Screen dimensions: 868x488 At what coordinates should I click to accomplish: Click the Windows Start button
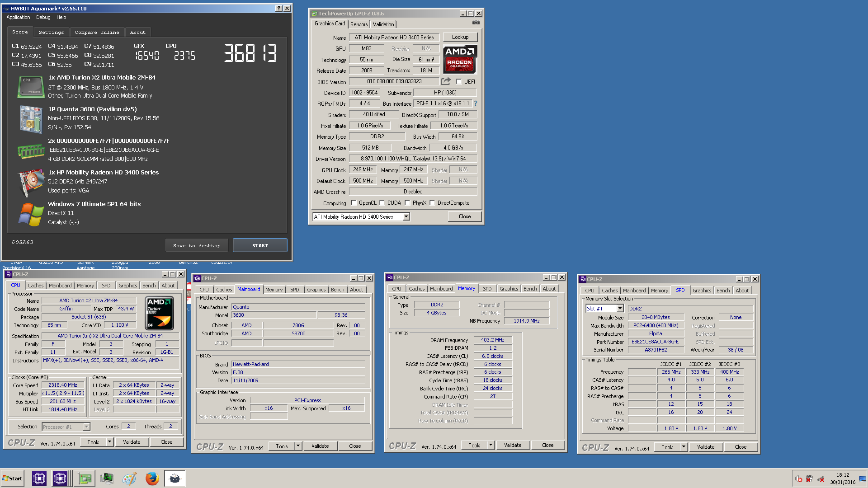click(x=12, y=478)
